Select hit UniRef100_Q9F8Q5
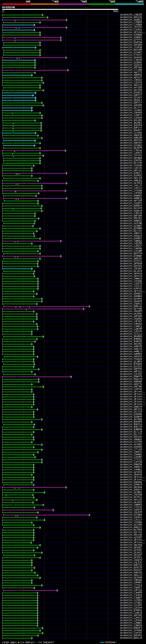Image resolution: width=146 pixels, height=644 pixels. click(131, 316)
